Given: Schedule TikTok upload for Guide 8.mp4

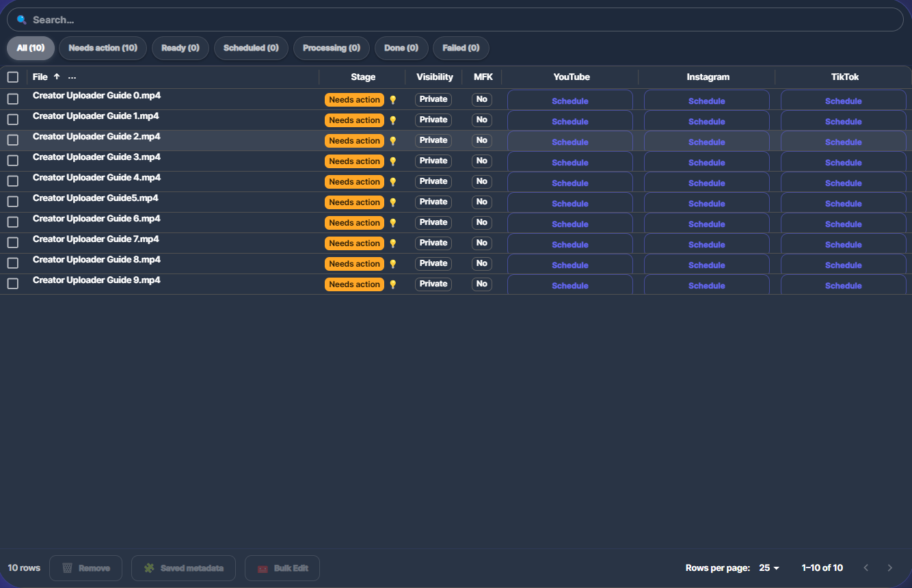Looking at the screenshot, I should (843, 265).
